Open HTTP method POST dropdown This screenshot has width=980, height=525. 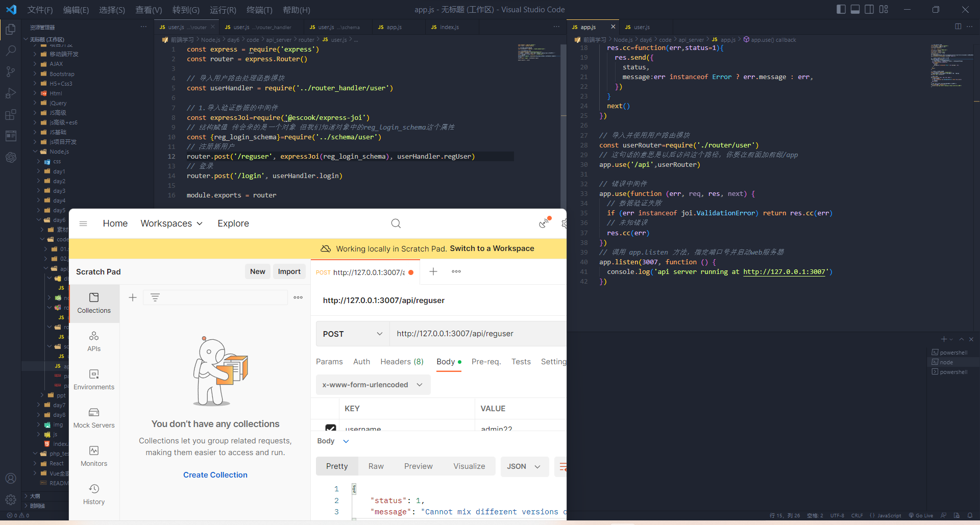point(353,334)
